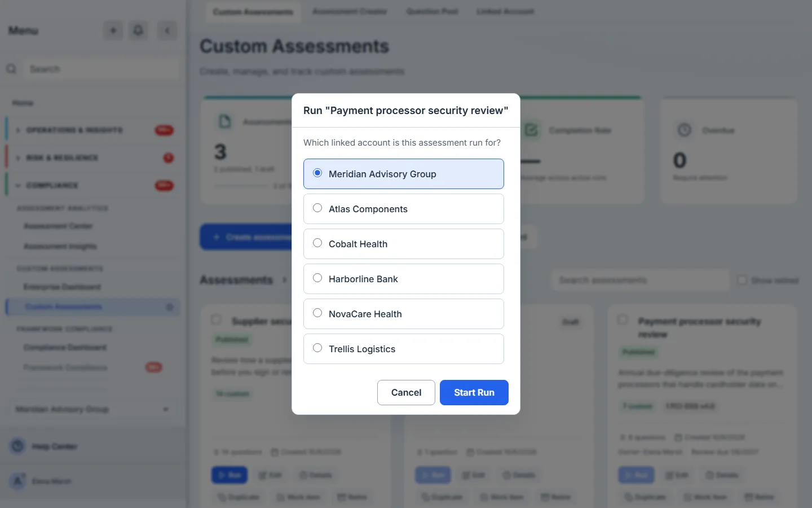Select the Meridian Advisory Group radio option
The height and width of the screenshot is (508, 812).
pyautogui.click(x=403, y=174)
